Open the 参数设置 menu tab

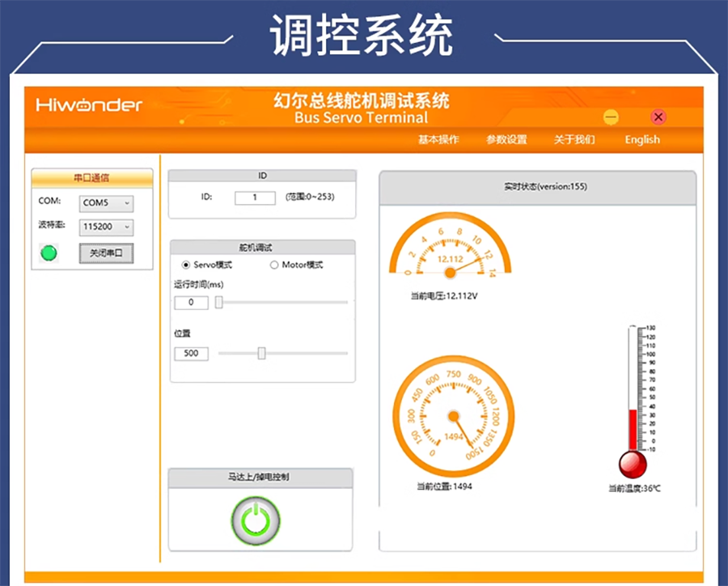[506, 139]
